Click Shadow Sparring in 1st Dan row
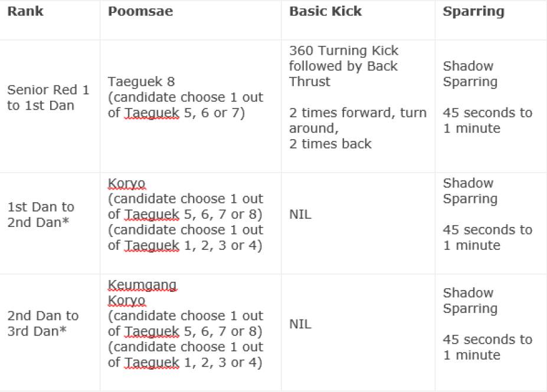Image resolution: width=547 pixels, height=392 pixels. click(x=470, y=191)
